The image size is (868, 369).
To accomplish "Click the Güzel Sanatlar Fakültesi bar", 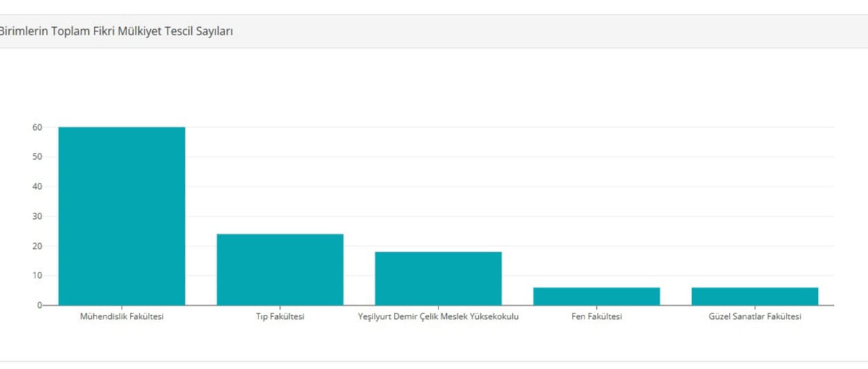I will [755, 296].
